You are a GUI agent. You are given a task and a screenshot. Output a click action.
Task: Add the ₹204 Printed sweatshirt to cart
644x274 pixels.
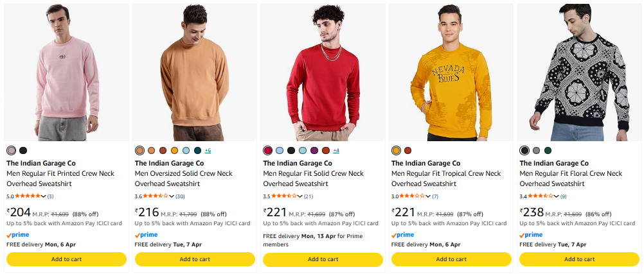point(66,259)
